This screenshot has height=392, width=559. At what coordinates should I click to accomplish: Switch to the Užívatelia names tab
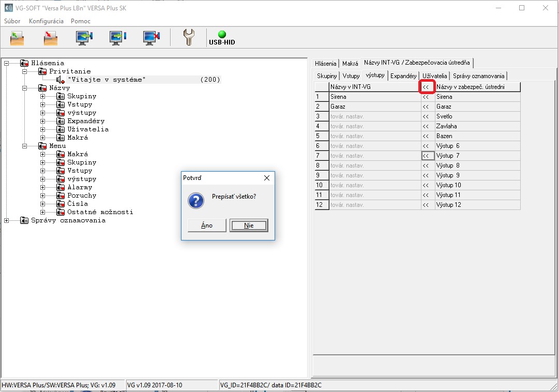[434, 76]
